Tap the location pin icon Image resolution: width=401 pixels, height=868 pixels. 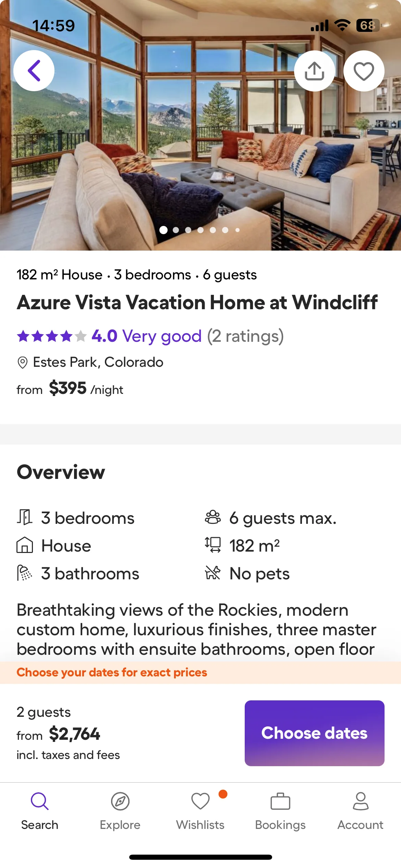23,362
